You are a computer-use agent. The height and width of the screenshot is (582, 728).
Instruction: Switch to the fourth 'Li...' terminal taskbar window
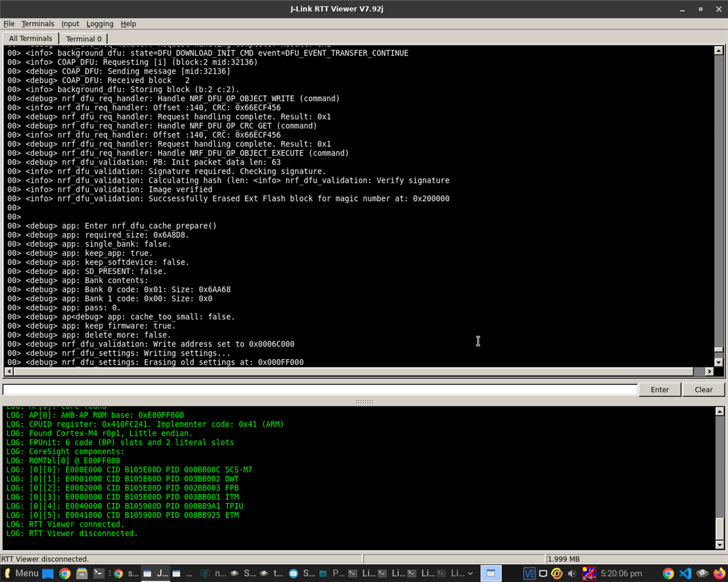click(451, 574)
